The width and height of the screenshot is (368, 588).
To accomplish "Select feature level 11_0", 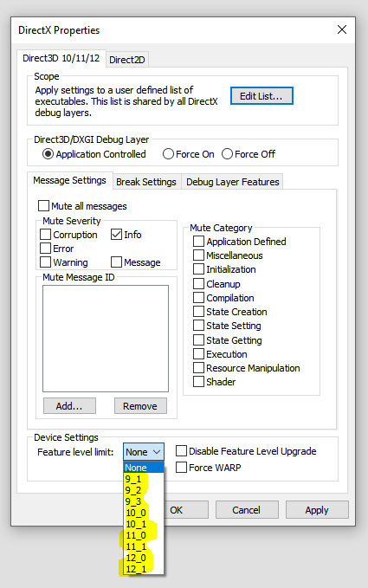I will pyautogui.click(x=144, y=535).
